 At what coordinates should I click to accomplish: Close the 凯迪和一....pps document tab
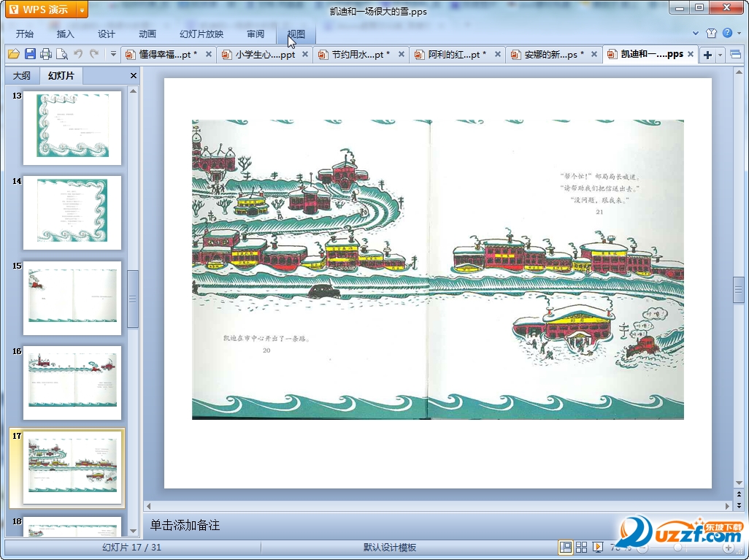[691, 55]
